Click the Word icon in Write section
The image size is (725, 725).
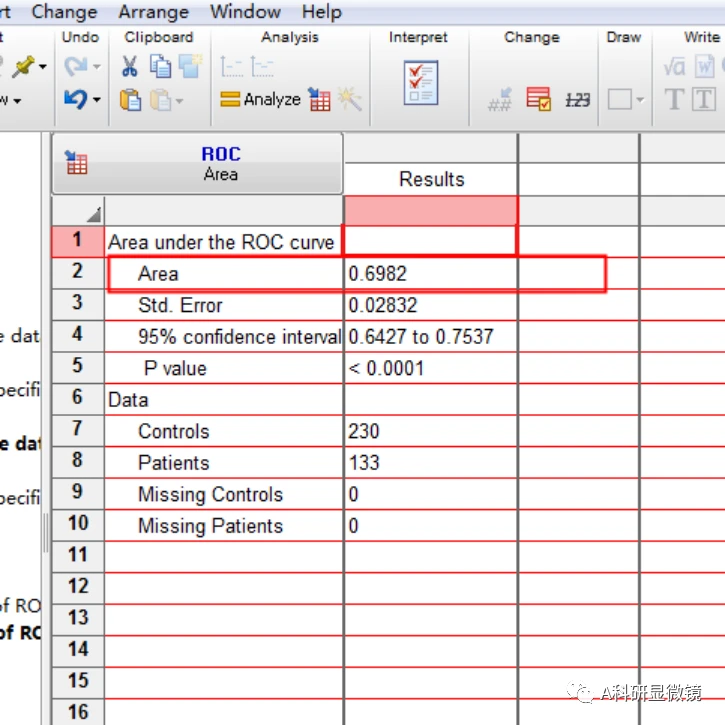click(705, 67)
